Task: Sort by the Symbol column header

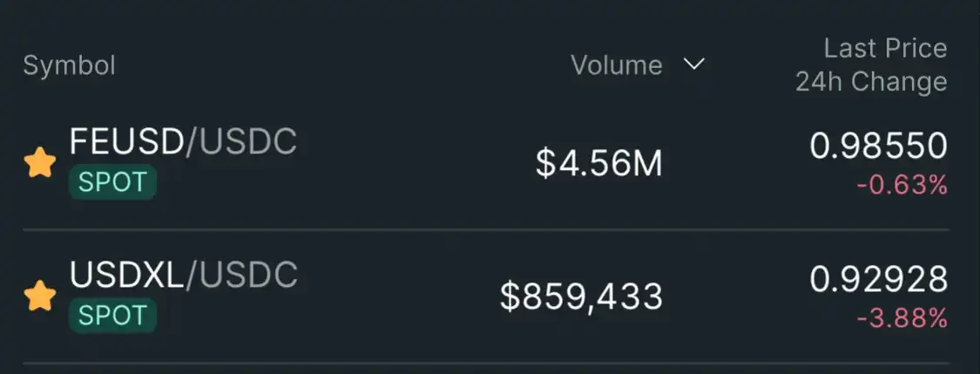Action: tap(69, 65)
